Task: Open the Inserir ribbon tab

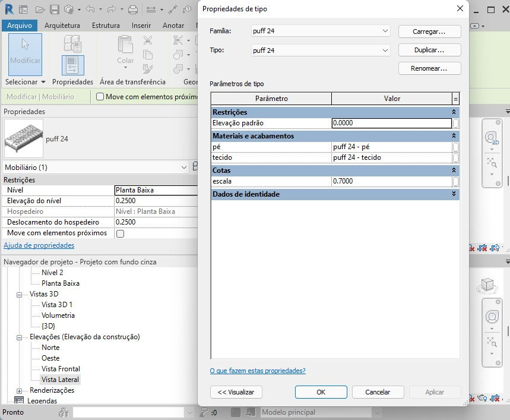Action: coord(141,26)
